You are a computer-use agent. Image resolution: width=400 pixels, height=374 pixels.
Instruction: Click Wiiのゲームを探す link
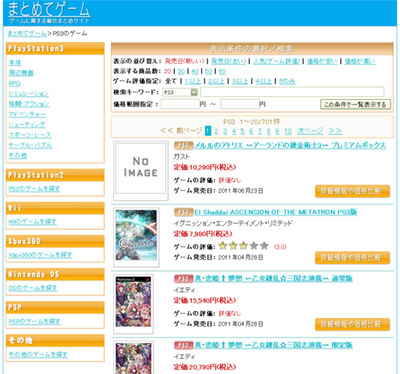[x=32, y=222]
